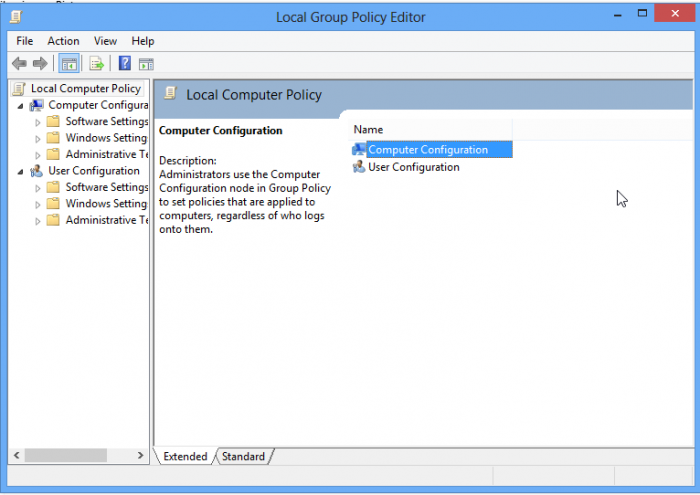The height and width of the screenshot is (495, 700).
Task: Expand Windows Settings under Computer Configuration
Action: tap(38, 139)
